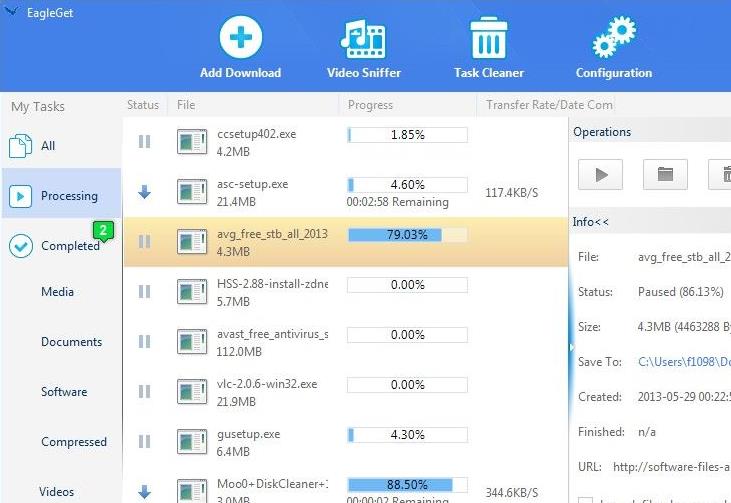This screenshot has height=503, width=731.
Task: Open the Save To path link
Action: click(x=684, y=362)
